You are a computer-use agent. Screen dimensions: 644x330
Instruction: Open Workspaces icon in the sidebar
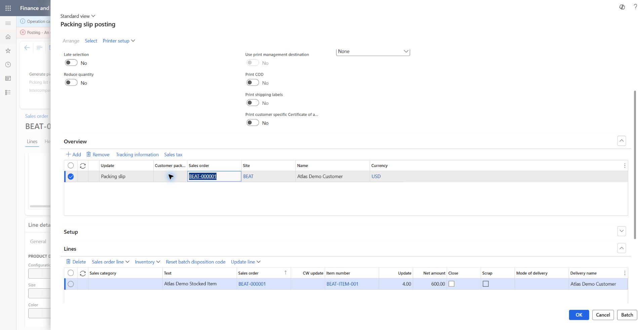tap(8, 78)
